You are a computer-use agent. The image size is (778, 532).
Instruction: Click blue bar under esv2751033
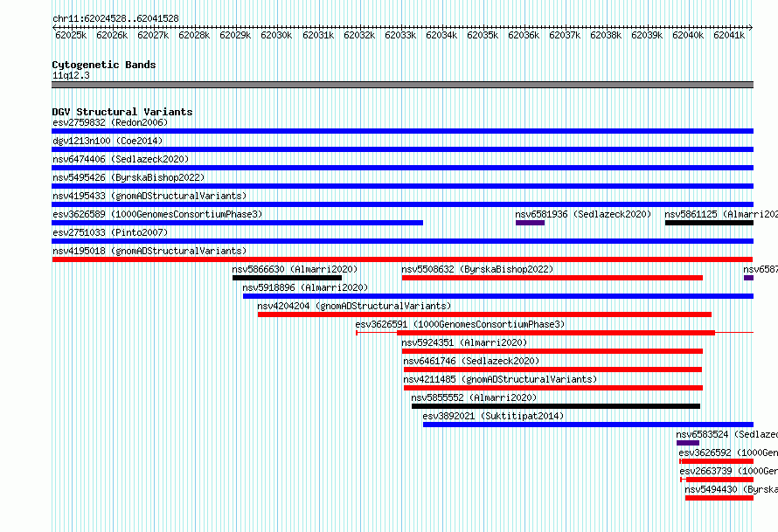click(x=402, y=241)
